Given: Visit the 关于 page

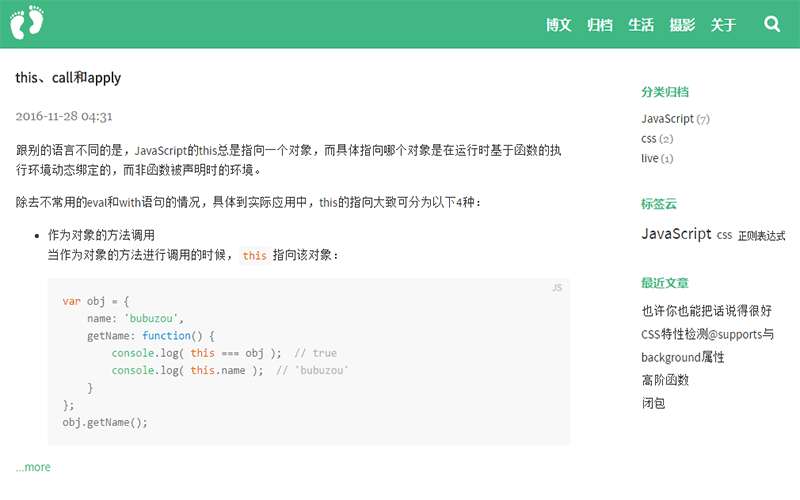Looking at the screenshot, I should (x=723, y=25).
